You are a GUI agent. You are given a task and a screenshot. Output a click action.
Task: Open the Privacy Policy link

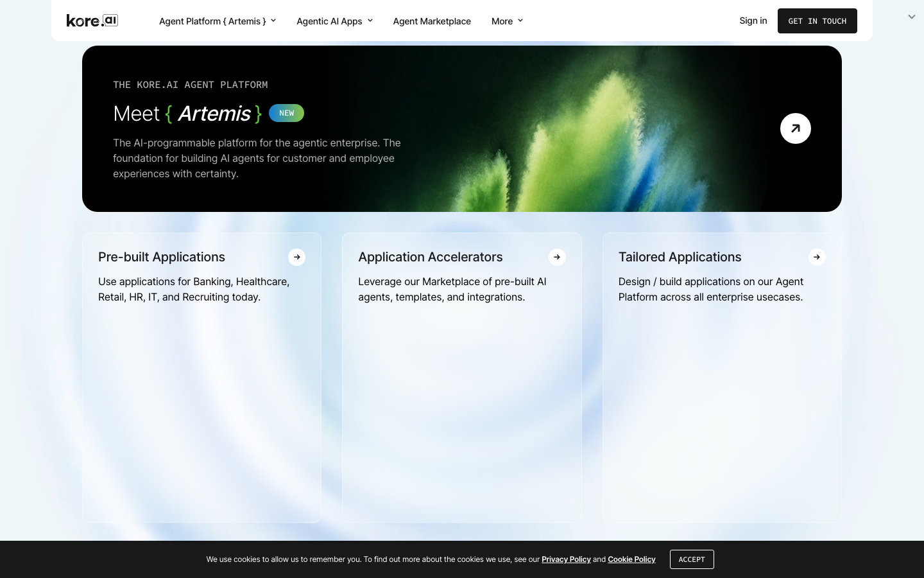[x=566, y=559]
